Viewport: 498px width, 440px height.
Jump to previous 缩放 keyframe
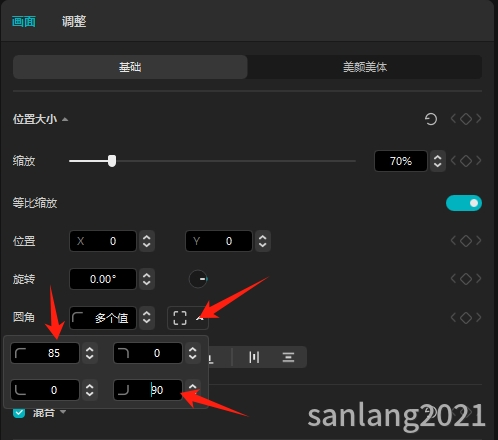tap(453, 161)
